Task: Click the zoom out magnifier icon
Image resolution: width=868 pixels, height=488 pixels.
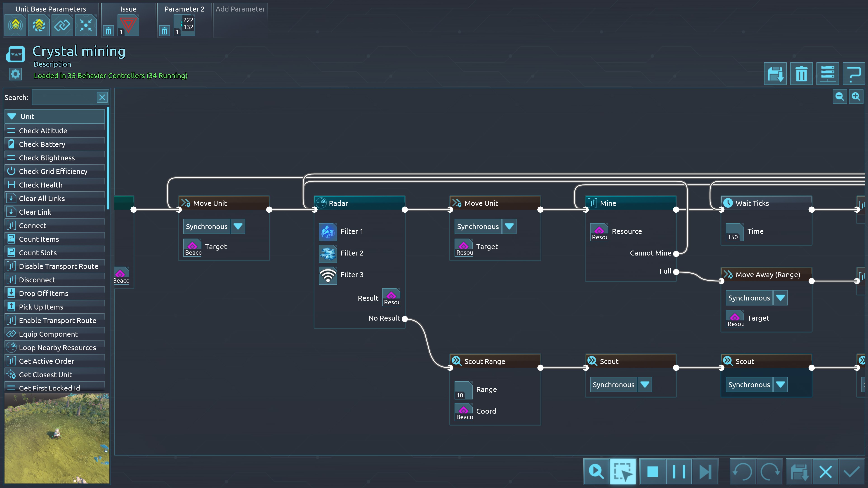Action: 839,97
